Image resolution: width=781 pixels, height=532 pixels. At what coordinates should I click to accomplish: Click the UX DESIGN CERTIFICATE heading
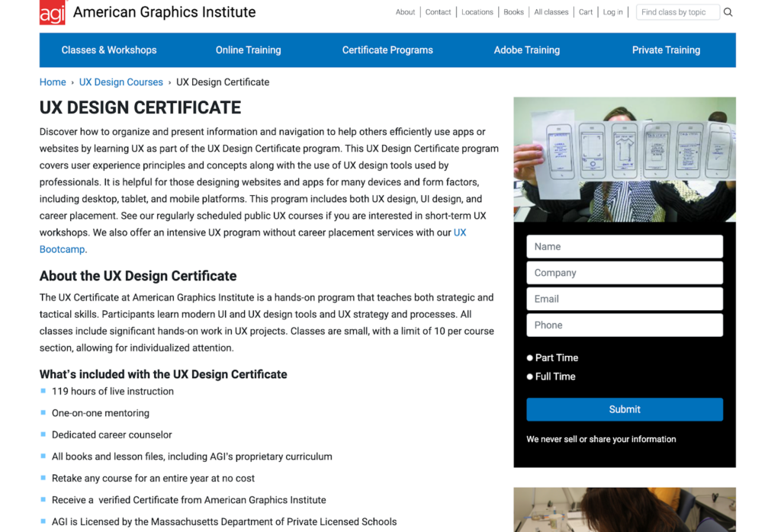[140, 107]
